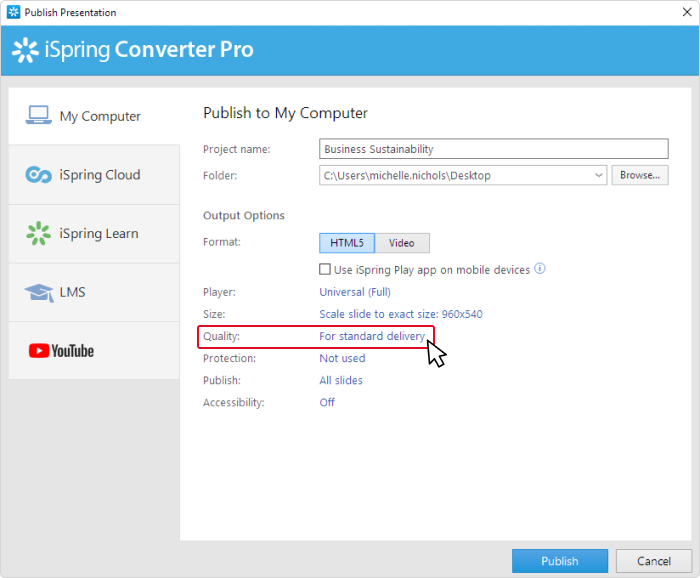The image size is (700, 578).
Task: Open the My Computer tab label
Action: [x=100, y=116]
